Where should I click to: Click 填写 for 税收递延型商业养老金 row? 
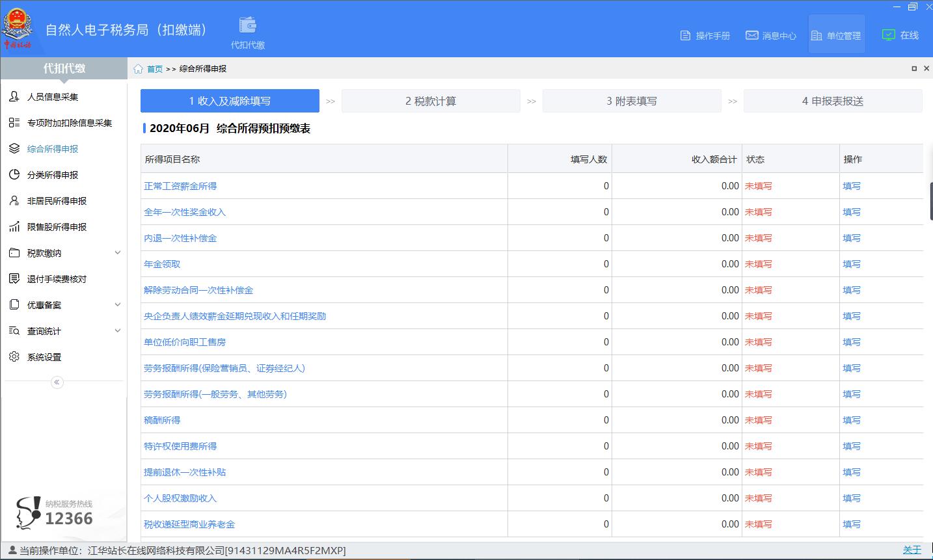852,524
